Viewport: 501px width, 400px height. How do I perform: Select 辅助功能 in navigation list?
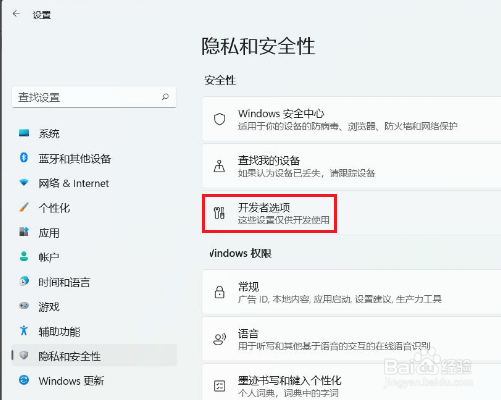[x=94, y=331]
